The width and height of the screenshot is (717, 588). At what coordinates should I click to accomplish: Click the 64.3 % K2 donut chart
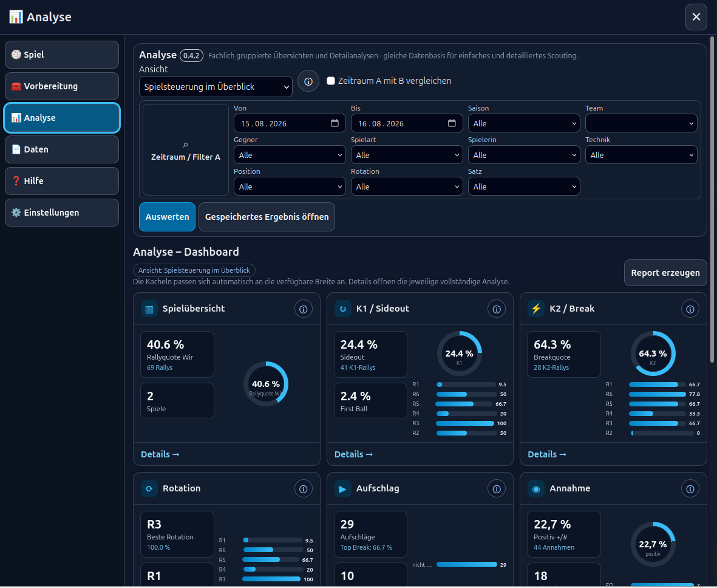[x=653, y=354]
